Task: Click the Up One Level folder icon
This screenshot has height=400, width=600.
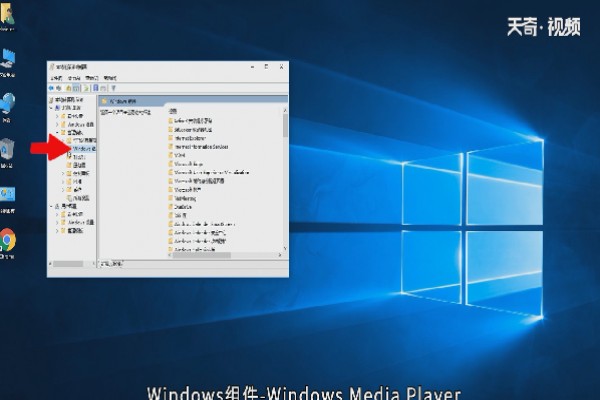Action: 68,88
